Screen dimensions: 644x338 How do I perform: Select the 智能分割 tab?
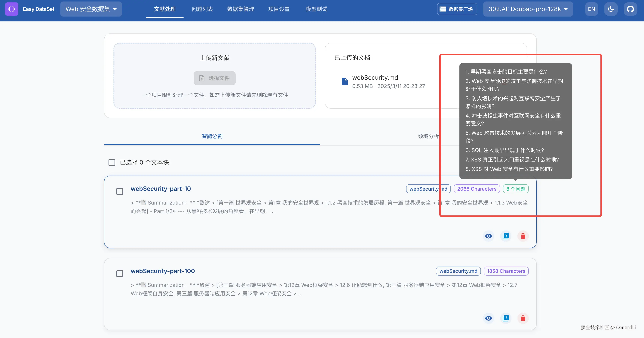[x=212, y=136]
